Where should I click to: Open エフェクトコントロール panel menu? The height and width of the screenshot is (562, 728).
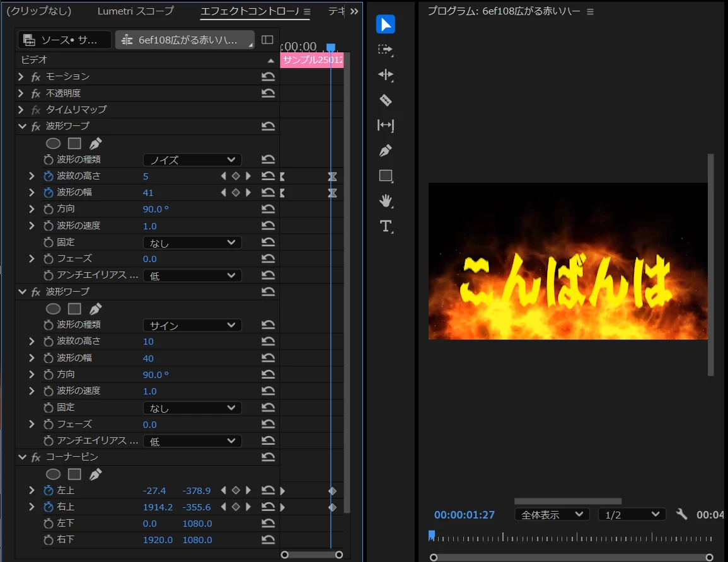tap(307, 11)
